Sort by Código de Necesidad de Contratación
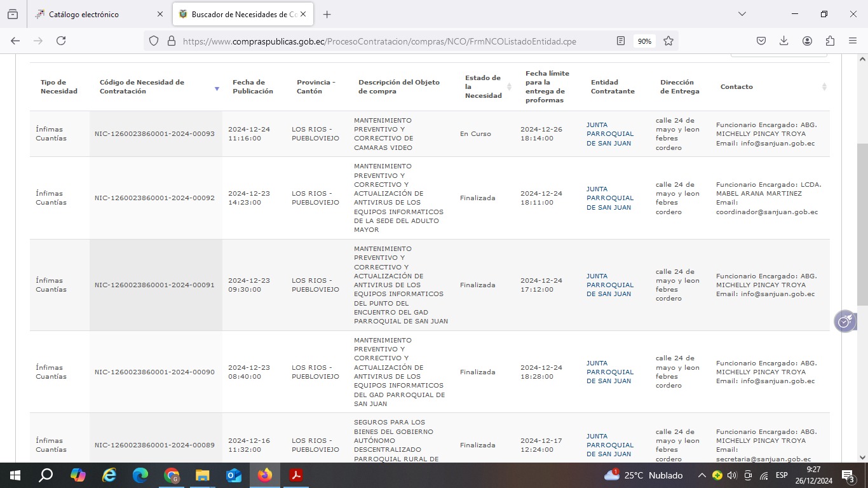This screenshot has width=868, height=488. (217, 89)
